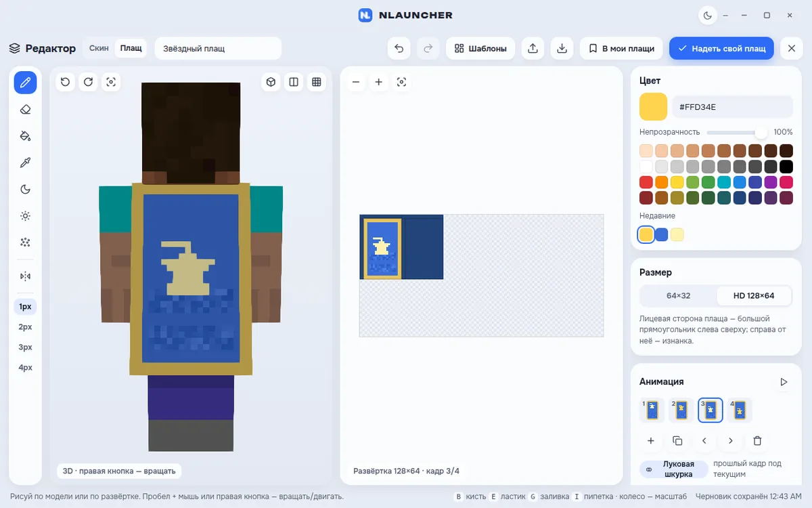
Task: Undo the last action
Action: point(399,48)
